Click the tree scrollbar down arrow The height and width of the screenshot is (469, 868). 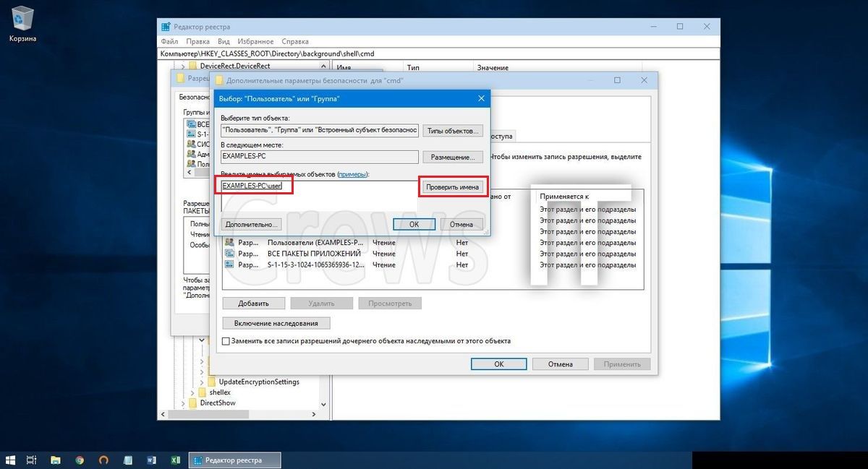pos(325,404)
